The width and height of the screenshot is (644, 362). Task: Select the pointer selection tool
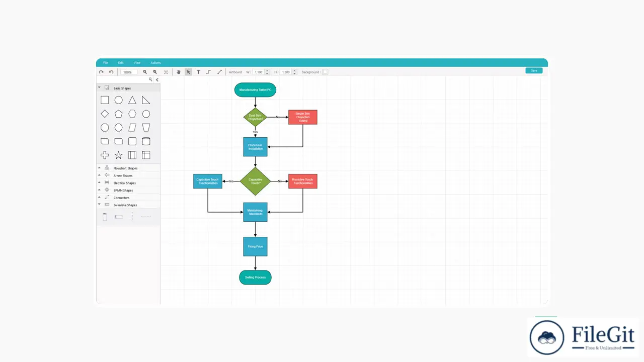click(x=188, y=72)
